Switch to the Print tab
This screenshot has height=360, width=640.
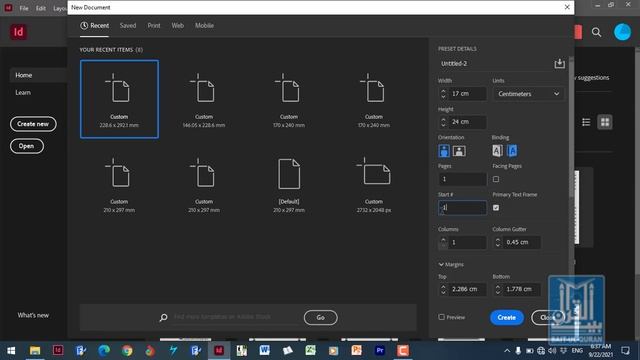tap(154, 25)
